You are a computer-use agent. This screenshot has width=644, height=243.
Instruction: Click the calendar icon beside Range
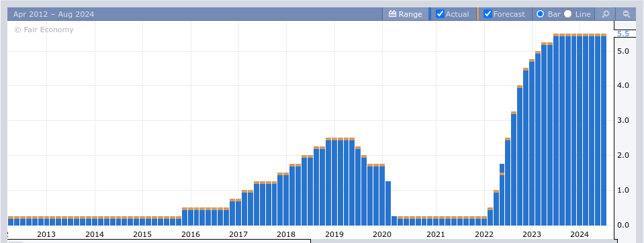coord(392,14)
